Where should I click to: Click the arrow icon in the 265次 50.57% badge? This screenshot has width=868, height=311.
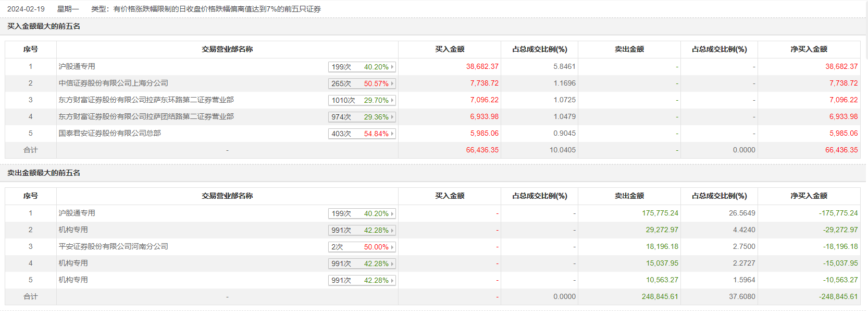(392, 83)
